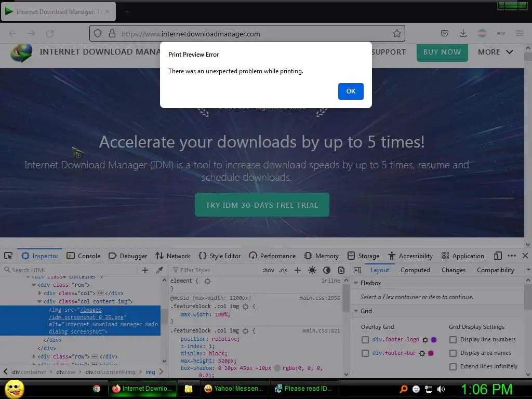The height and width of the screenshot is (399, 532).
Task: Enable overlay grid for div.footer-bar
Action: 365,353
